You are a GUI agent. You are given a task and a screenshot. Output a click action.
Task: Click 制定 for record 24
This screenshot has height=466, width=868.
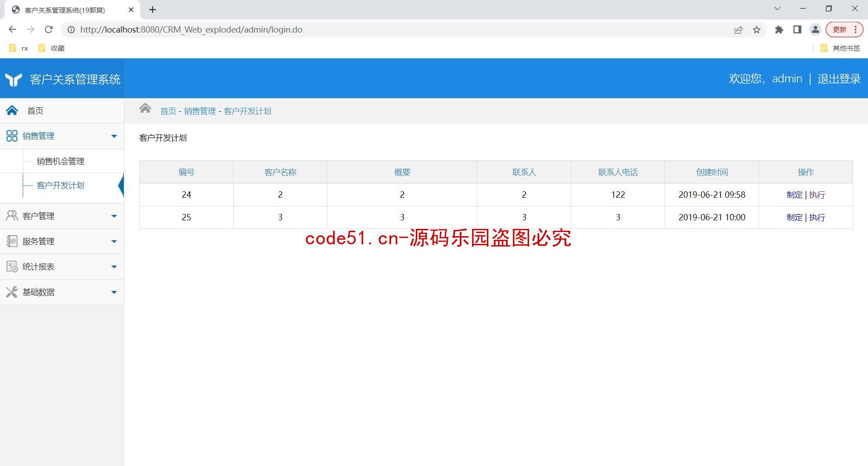click(x=794, y=195)
